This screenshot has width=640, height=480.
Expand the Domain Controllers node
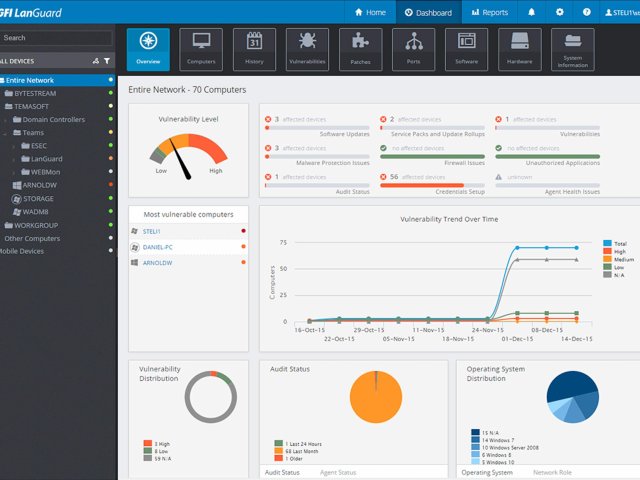[6, 120]
